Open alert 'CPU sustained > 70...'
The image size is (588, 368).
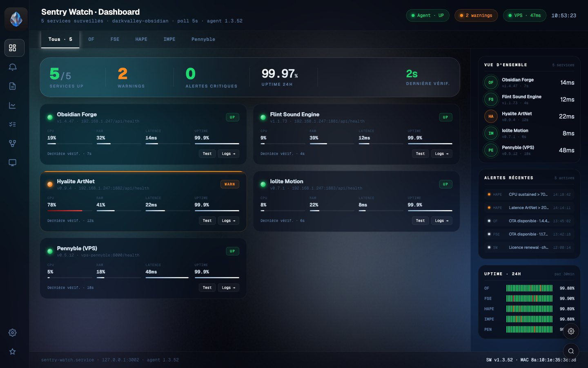(529, 195)
